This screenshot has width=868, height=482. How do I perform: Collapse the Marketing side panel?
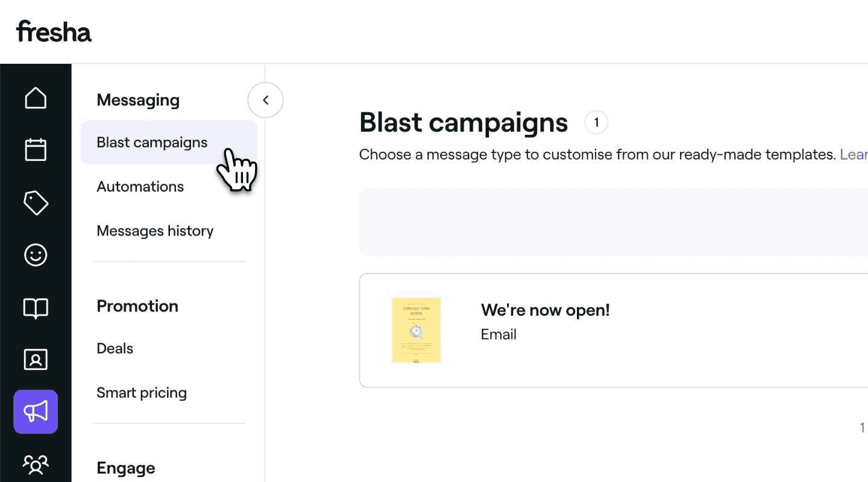(265, 100)
